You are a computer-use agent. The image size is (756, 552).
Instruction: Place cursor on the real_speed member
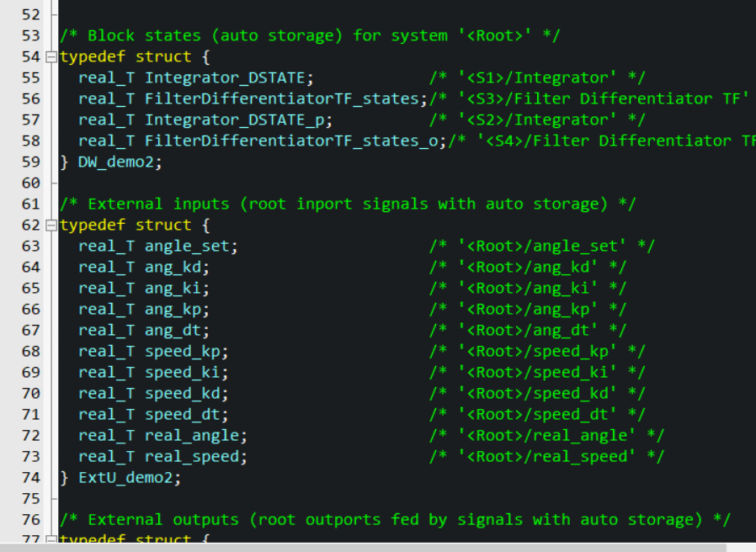(x=195, y=456)
